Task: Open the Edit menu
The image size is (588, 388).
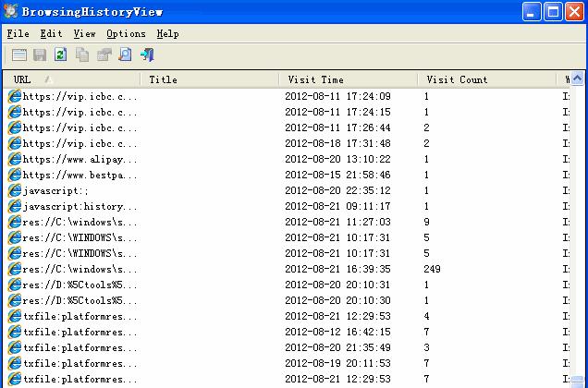Action: click(x=51, y=34)
